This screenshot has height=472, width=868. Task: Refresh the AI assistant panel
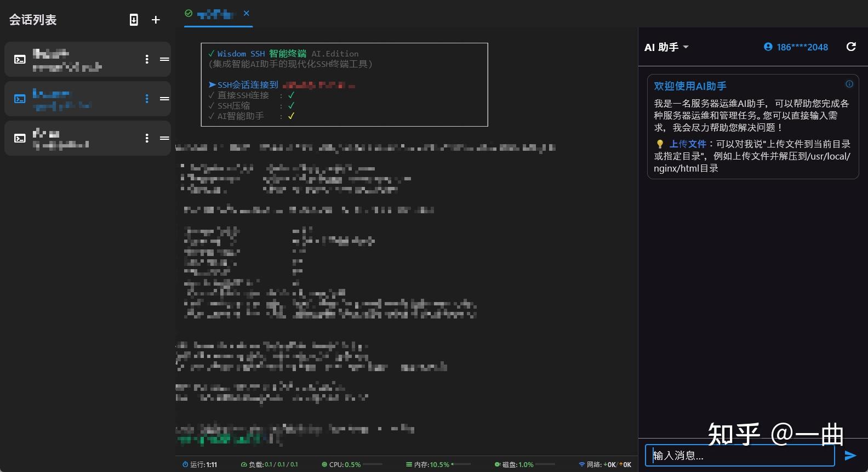(x=851, y=47)
